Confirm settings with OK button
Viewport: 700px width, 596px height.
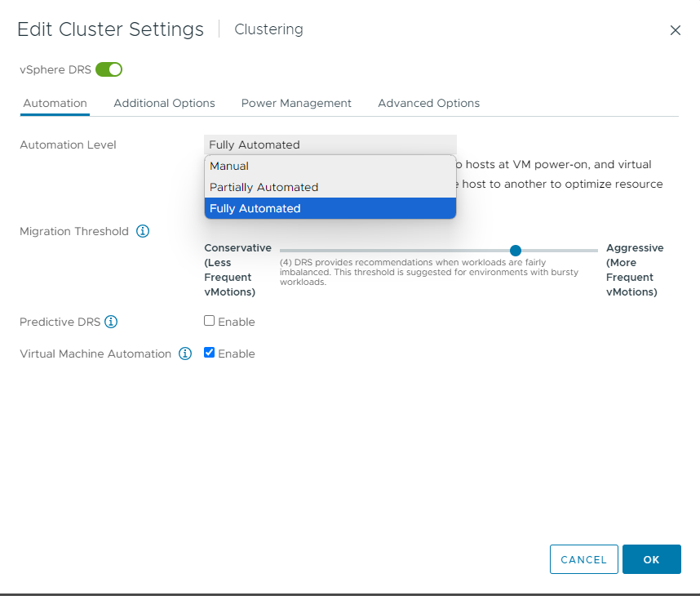652,559
